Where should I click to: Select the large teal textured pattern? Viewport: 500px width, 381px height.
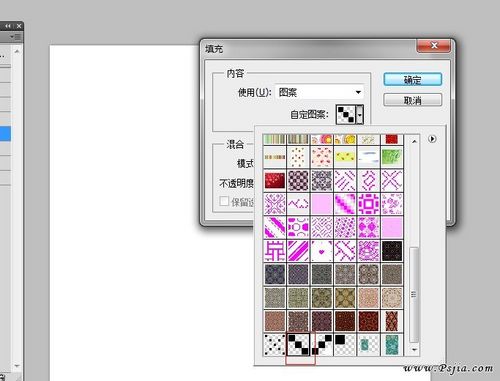392,345
